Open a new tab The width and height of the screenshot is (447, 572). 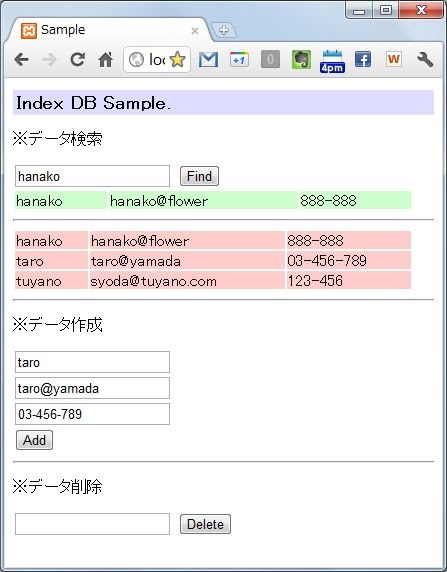(224, 30)
